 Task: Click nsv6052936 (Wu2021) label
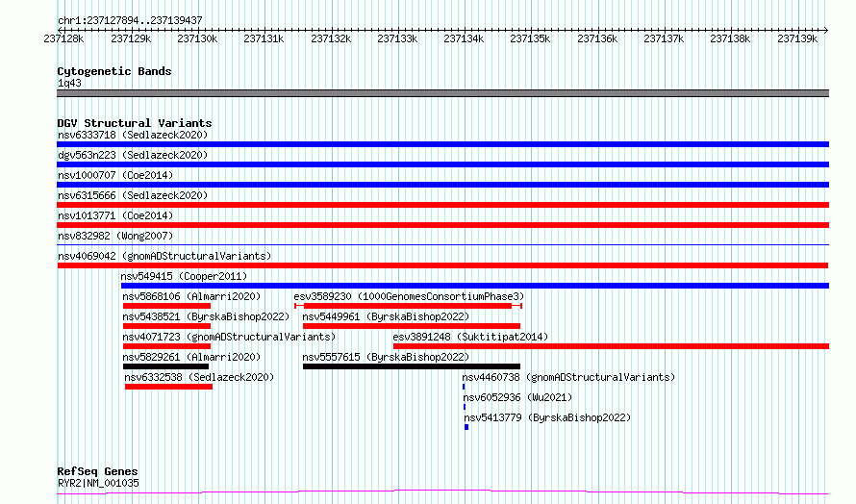coord(518,397)
